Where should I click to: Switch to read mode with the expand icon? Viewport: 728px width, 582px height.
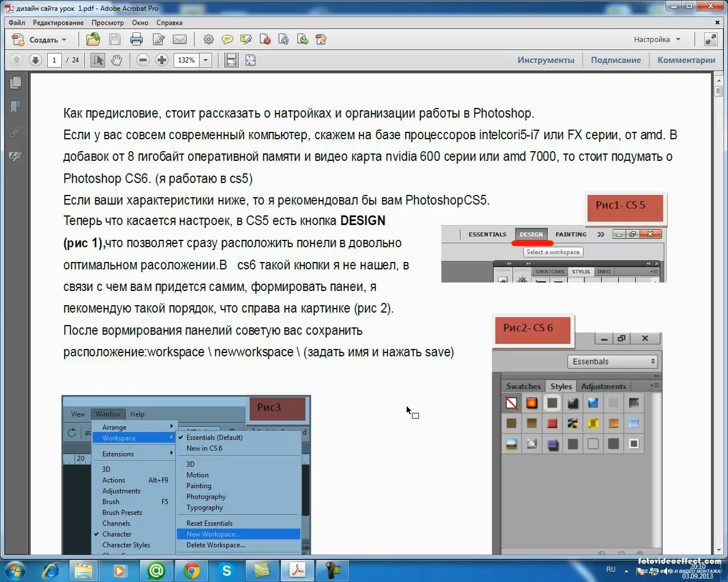pyautogui.click(x=711, y=39)
